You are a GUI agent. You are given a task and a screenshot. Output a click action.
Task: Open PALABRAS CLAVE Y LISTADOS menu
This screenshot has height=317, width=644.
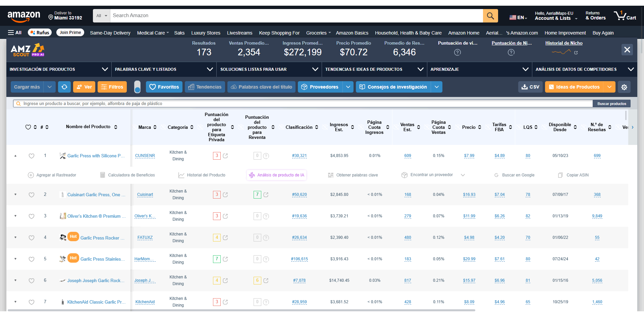pos(164,69)
